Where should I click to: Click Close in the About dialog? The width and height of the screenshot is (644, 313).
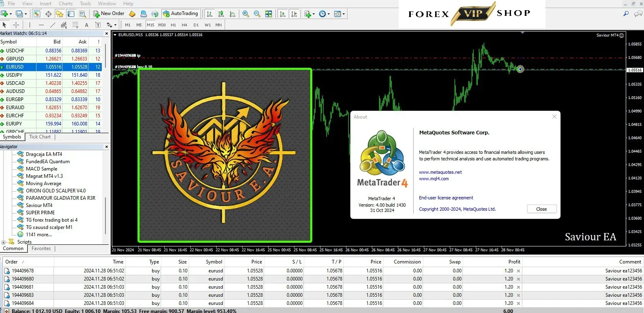pyautogui.click(x=541, y=209)
